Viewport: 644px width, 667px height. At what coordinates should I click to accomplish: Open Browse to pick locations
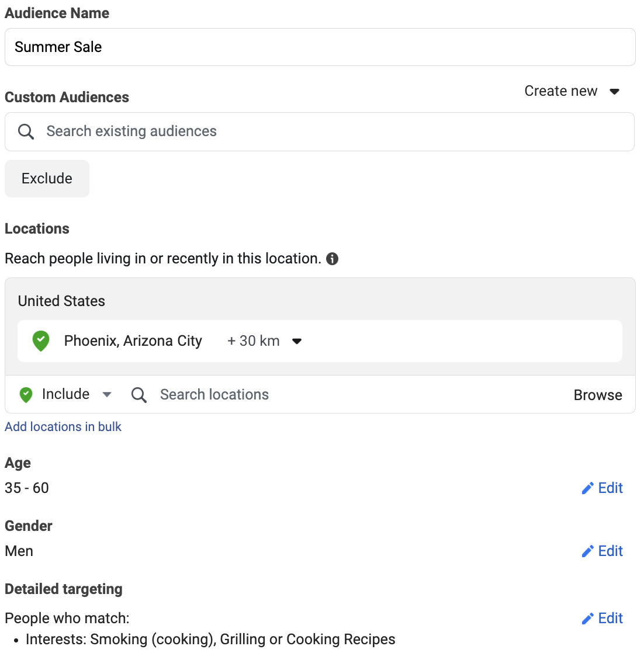598,395
